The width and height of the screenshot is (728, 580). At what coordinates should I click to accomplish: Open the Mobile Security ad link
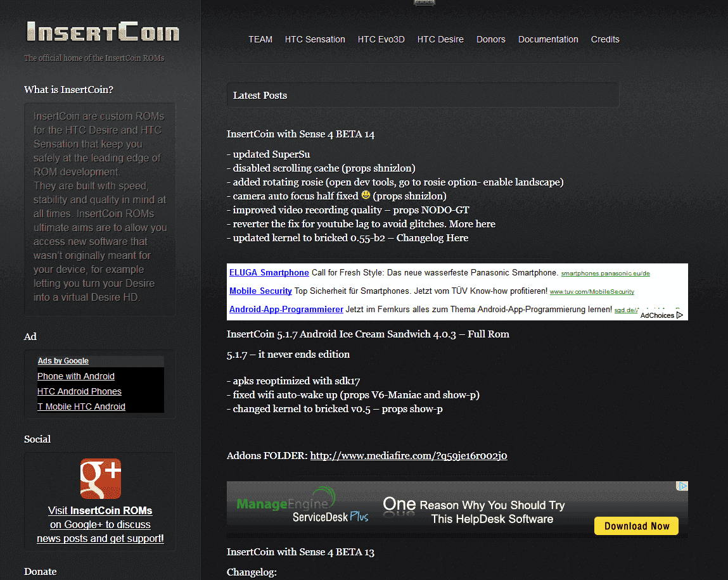260,291
